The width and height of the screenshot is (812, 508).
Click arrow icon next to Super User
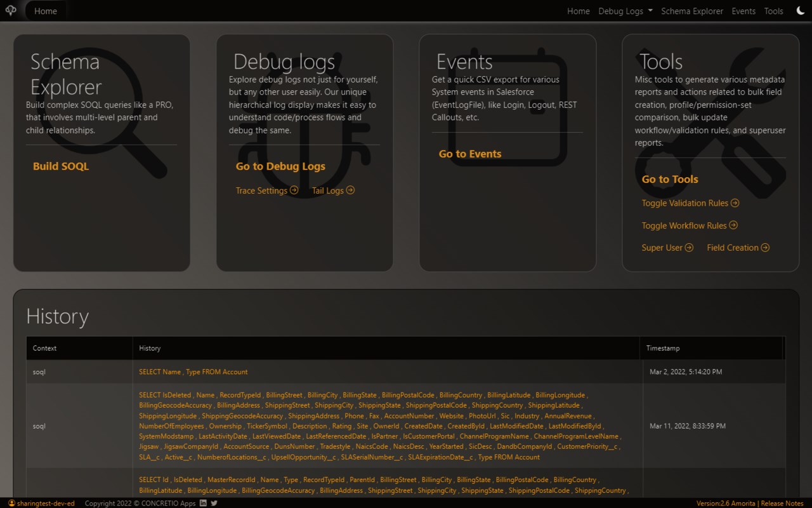pyautogui.click(x=689, y=247)
